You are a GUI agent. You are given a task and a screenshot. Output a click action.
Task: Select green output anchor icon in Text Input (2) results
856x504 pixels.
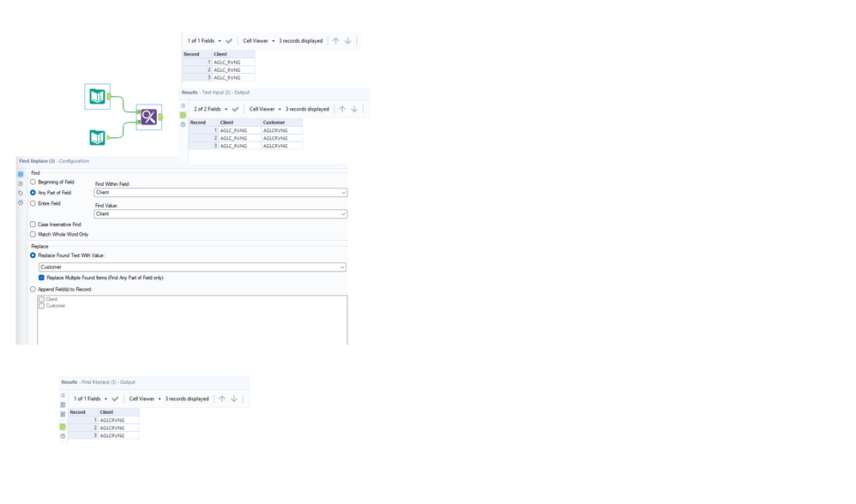pyautogui.click(x=183, y=115)
